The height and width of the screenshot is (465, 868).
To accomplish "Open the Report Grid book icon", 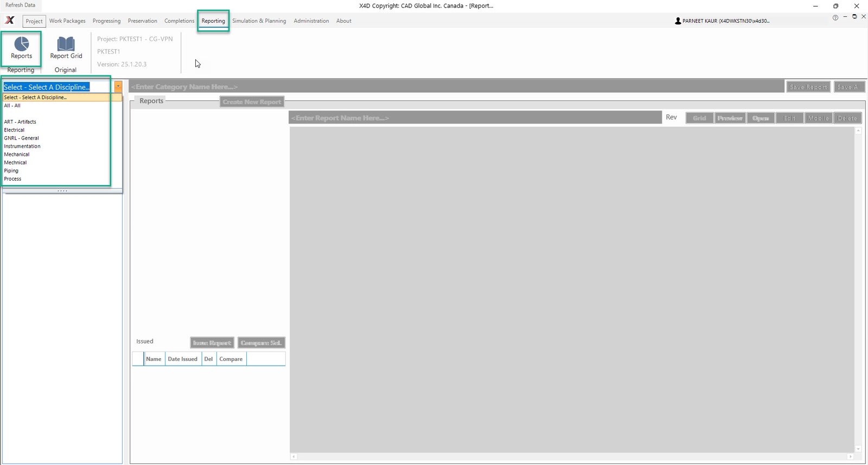I will click(x=66, y=44).
